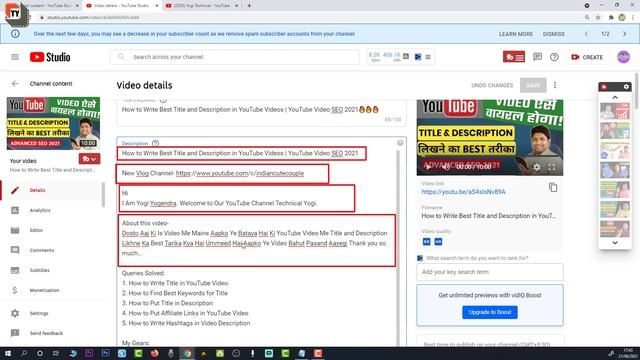This screenshot has width=640, height=360.
Task: Click the red vidIQ toolbar button
Action: tap(514, 57)
